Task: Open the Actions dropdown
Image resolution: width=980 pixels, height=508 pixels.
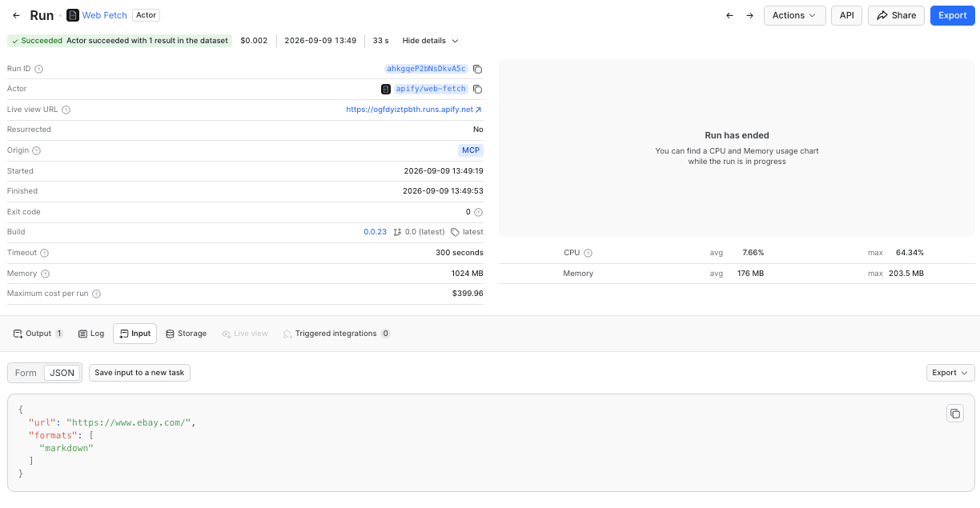Action: [x=794, y=15]
